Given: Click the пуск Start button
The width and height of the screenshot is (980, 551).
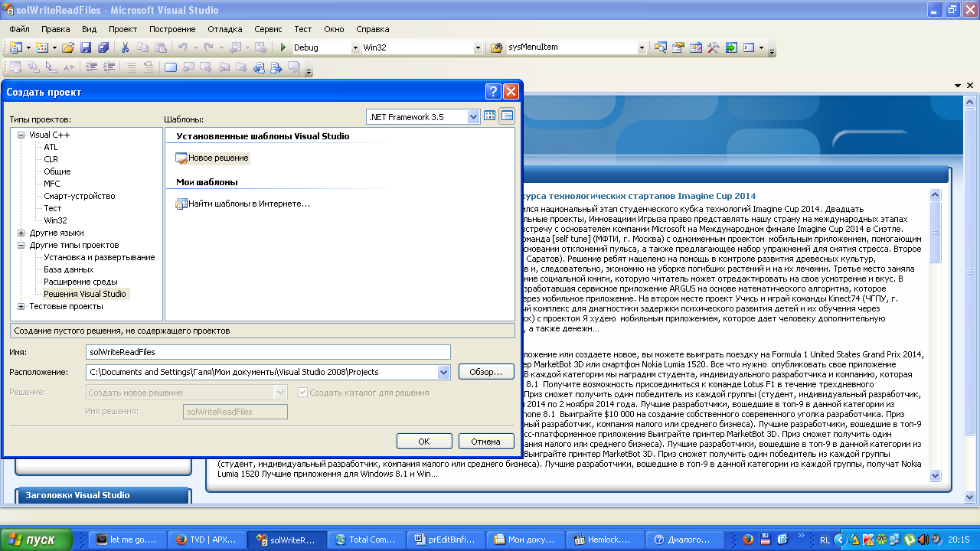Looking at the screenshot, I should click(36, 540).
